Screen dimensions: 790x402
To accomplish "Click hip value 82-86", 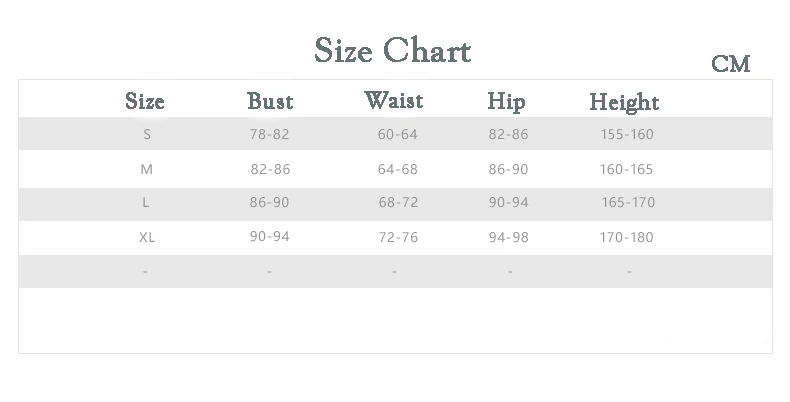I will click(x=508, y=134).
